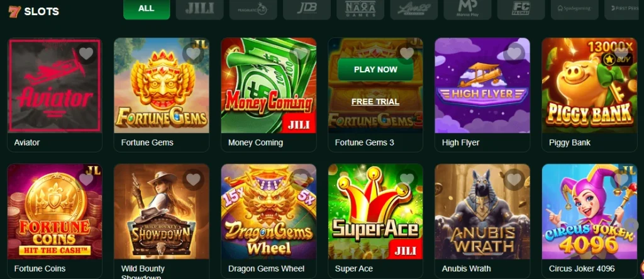
Task: Open Circus Joker 4096 game tile
Action: click(x=589, y=212)
